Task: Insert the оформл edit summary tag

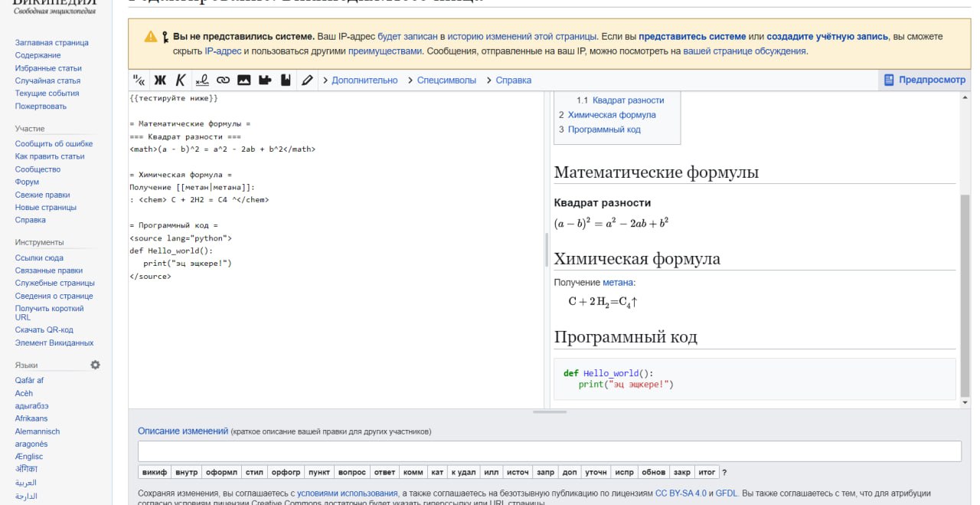Action: 221,472
